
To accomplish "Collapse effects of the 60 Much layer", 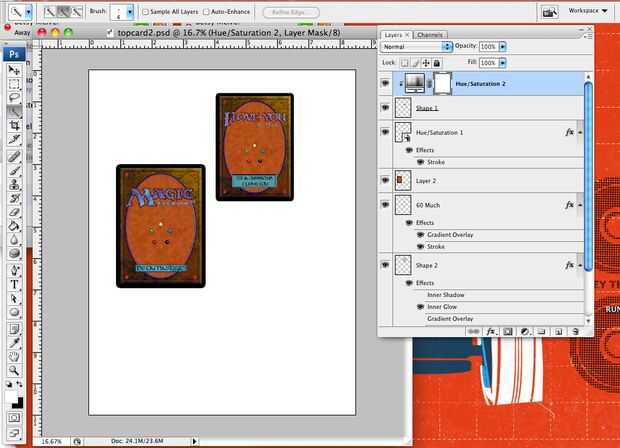I will coord(580,205).
